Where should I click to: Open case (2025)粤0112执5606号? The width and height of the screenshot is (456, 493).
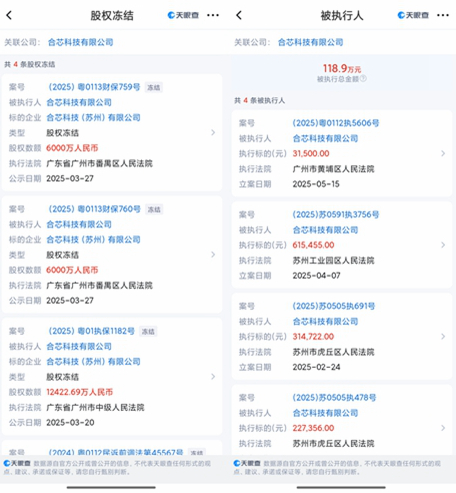tap(336, 123)
